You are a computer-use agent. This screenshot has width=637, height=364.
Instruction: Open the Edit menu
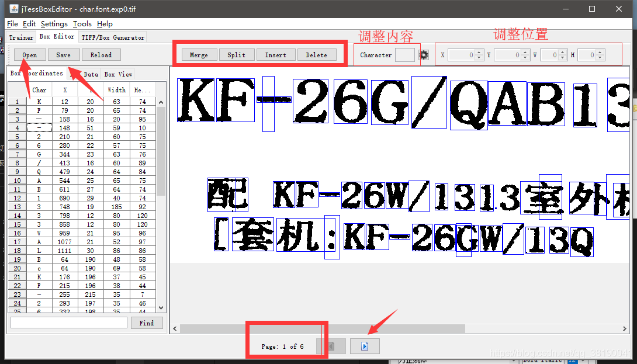pyautogui.click(x=29, y=24)
